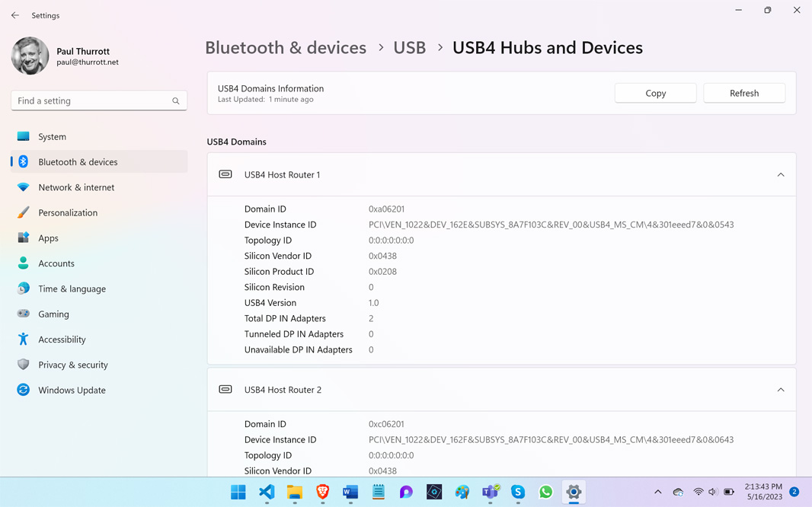812x507 pixels.
Task: Open Privacy & security settings
Action: [72, 365]
